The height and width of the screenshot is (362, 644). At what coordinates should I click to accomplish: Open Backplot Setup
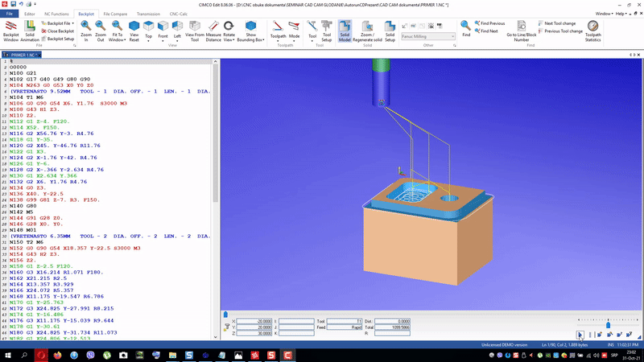(x=57, y=39)
